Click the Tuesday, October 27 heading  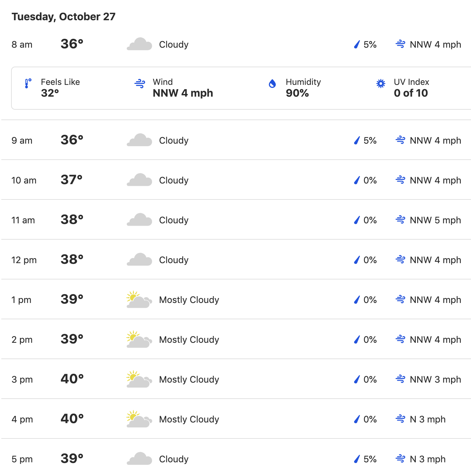point(64,17)
